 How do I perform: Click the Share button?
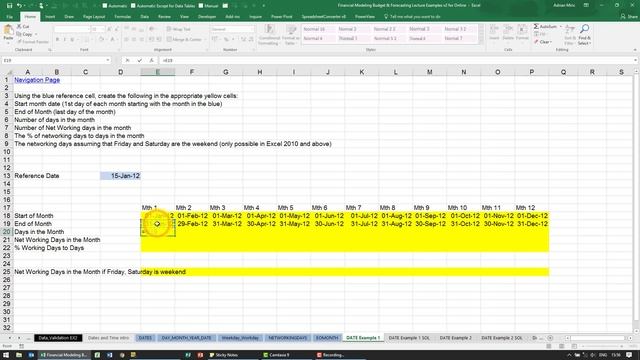click(629, 17)
